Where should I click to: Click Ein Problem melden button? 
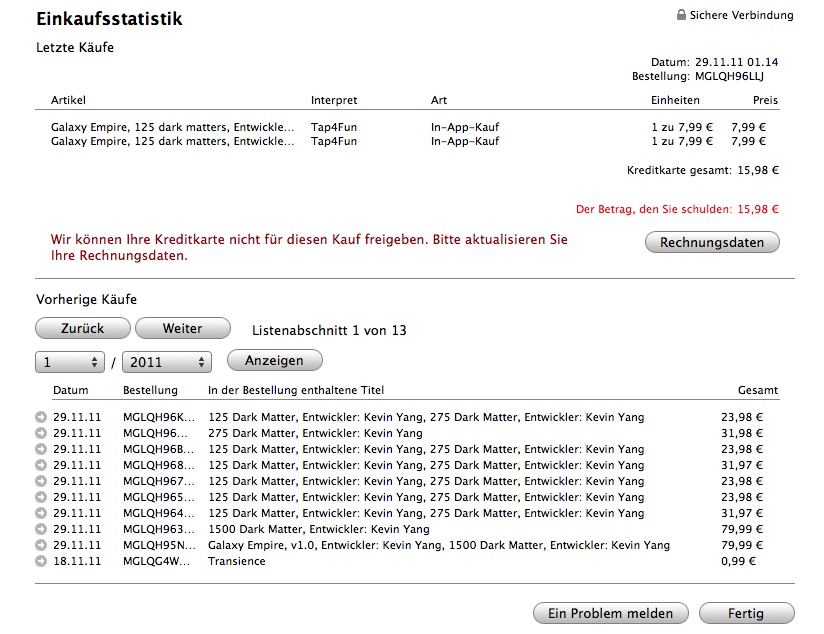pos(611,613)
